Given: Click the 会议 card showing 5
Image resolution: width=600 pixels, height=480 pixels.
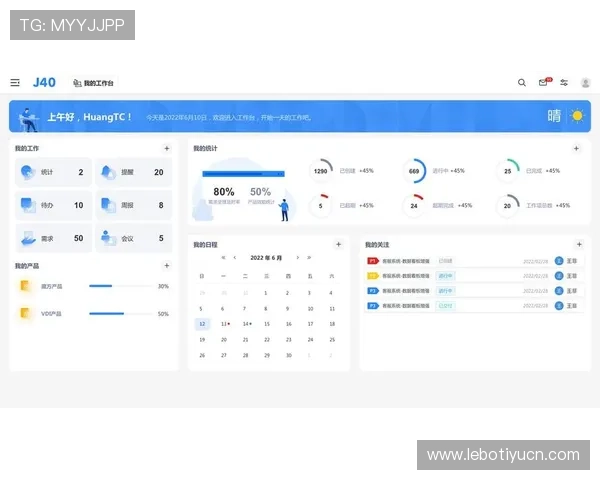Looking at the screenshot, I should click(x=134, y=238).
